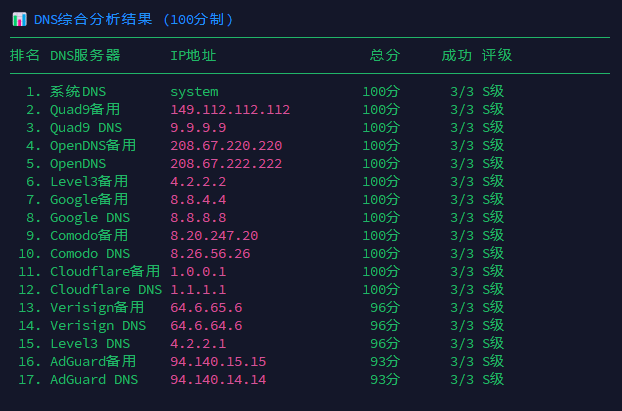This screenshot has width=622, height=411.
Task: Click the 'Cloudflare备用' server name
Action: click(105, 272)
